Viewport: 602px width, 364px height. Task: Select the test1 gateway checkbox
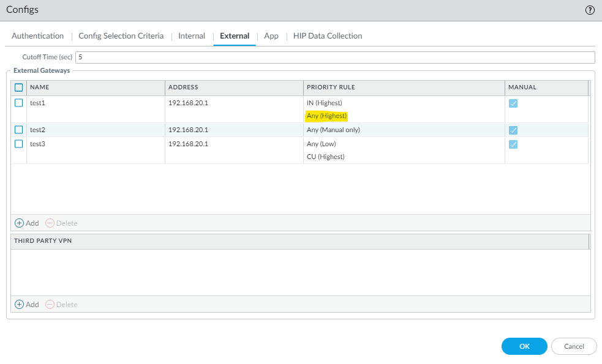coord(19,103)
